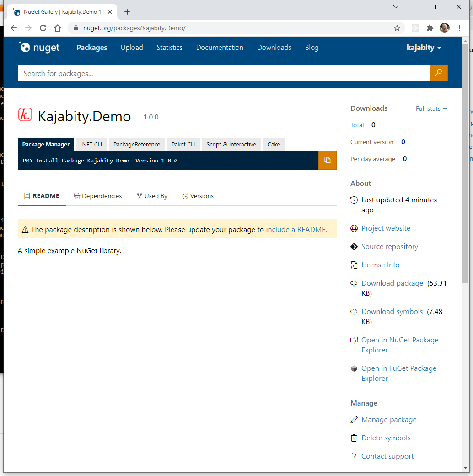Copy the Install-Package command to clipboard
This screenshot has width=473, height=476.
click(x=328, y=160)
